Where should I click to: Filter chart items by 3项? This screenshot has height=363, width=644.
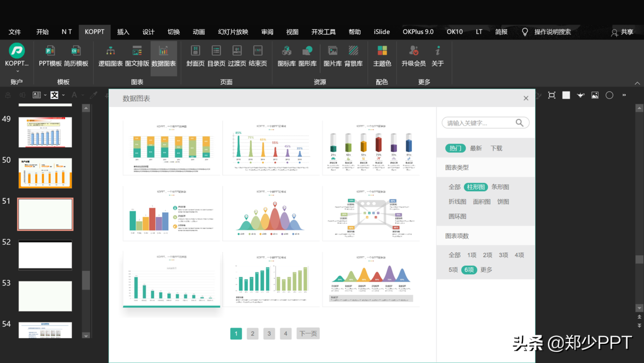pos(503,255)
